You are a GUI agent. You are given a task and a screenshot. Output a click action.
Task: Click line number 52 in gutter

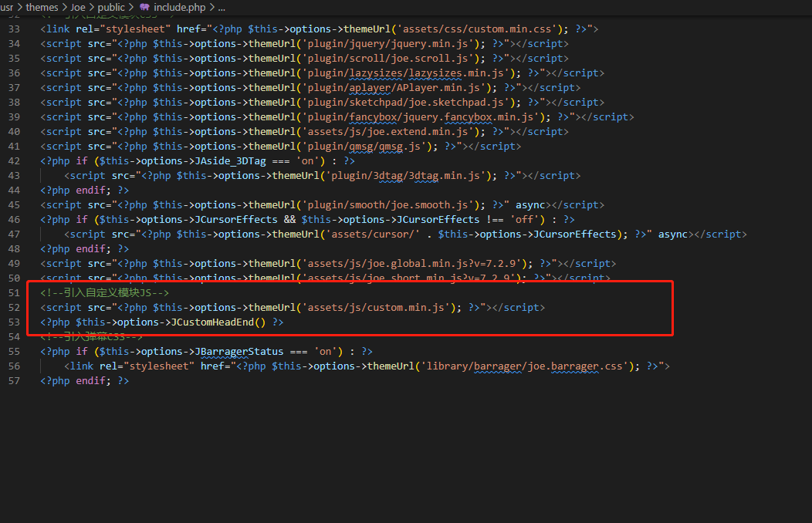14,307
